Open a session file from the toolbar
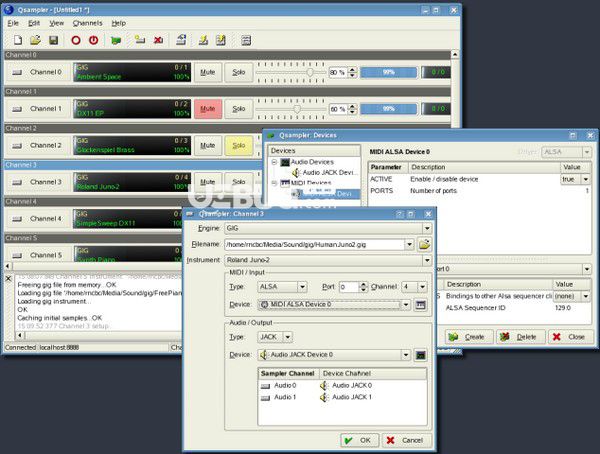This screenshot has width=600, height=454. [x=35, y=40]
